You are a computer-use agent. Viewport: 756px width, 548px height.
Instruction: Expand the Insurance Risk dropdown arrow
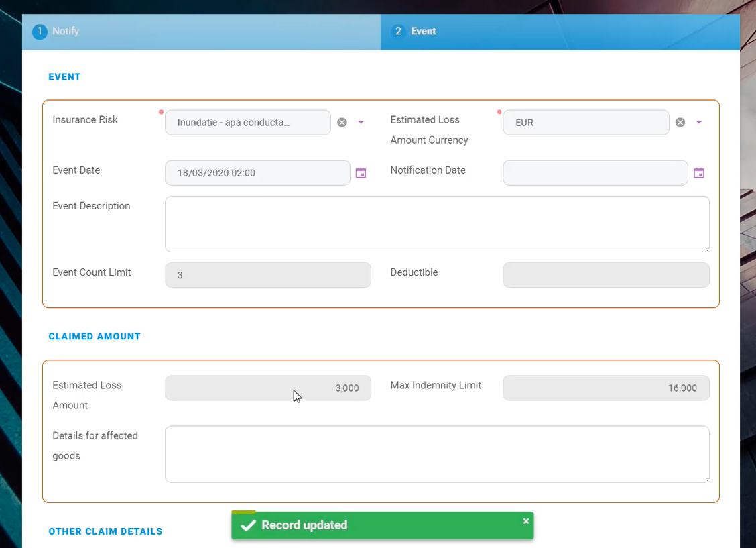361,123
